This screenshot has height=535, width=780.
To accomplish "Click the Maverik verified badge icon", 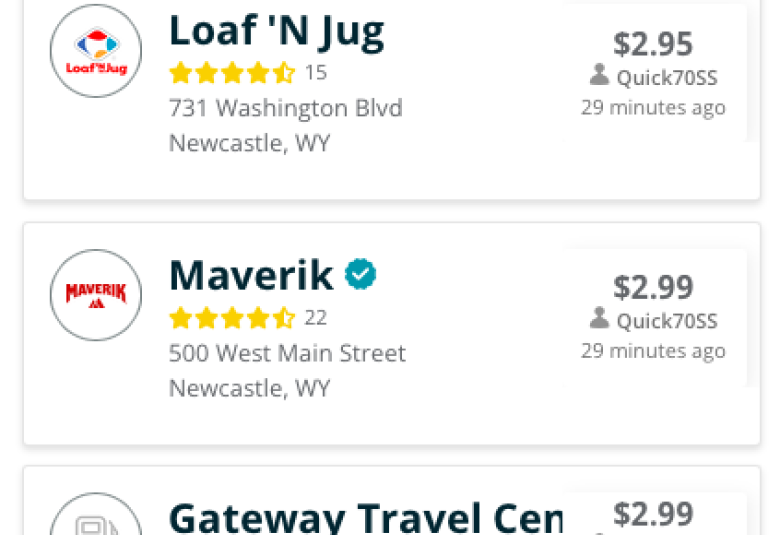I will (x=361, y=274).
